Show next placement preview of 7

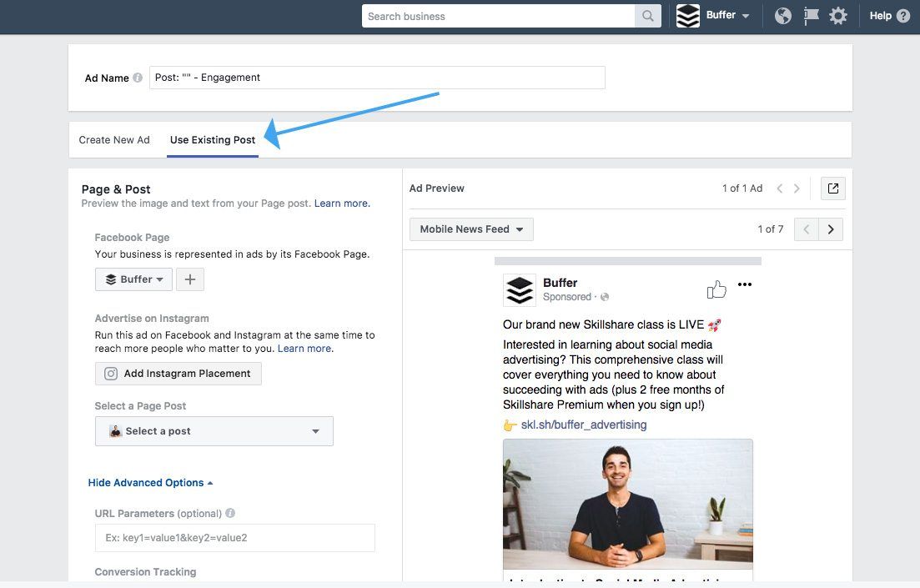click(831, 229)
